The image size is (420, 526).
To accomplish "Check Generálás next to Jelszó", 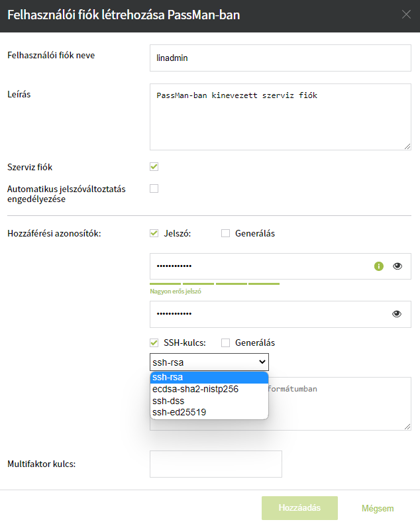I will (x=226, y=233).
